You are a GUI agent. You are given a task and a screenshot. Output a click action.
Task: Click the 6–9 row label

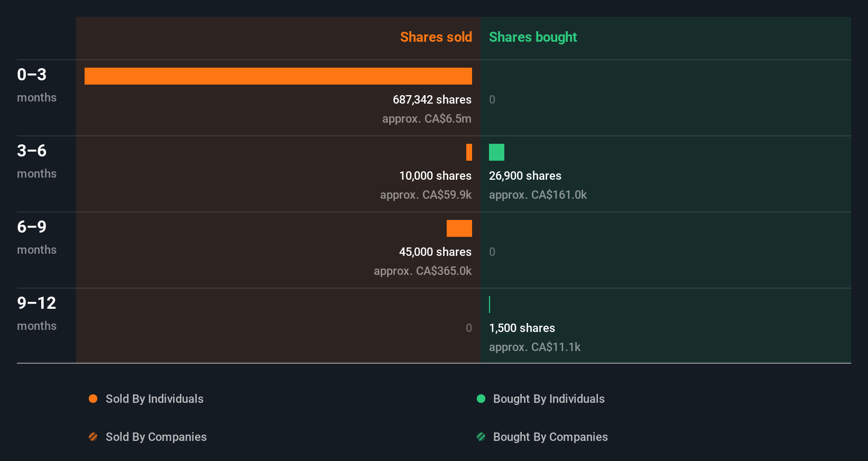[32, 227]
